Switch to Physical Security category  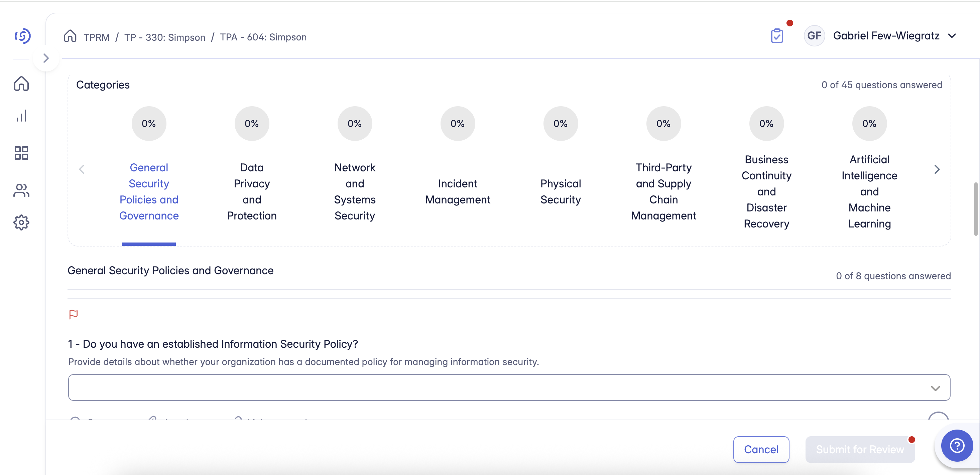(561, 191)
